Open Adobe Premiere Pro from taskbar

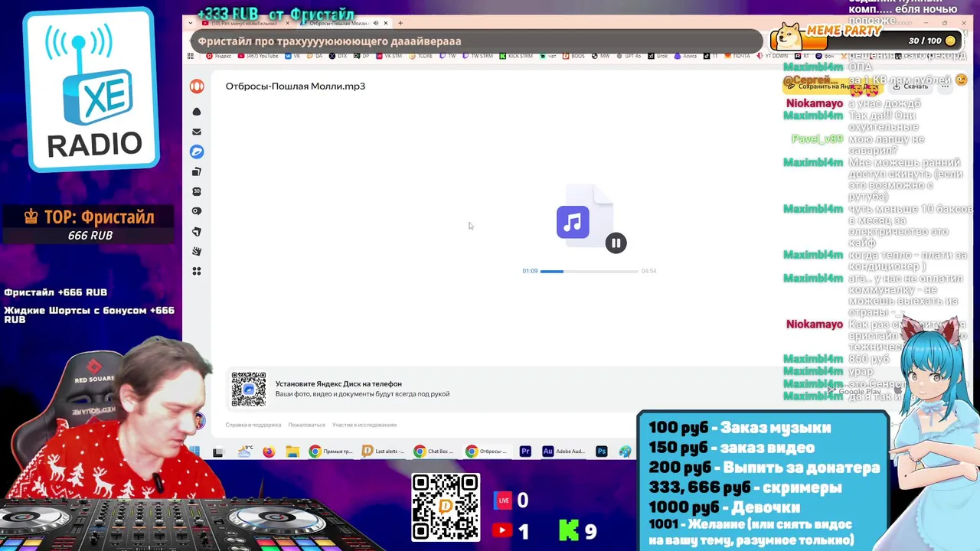click(x=525, y=452)
